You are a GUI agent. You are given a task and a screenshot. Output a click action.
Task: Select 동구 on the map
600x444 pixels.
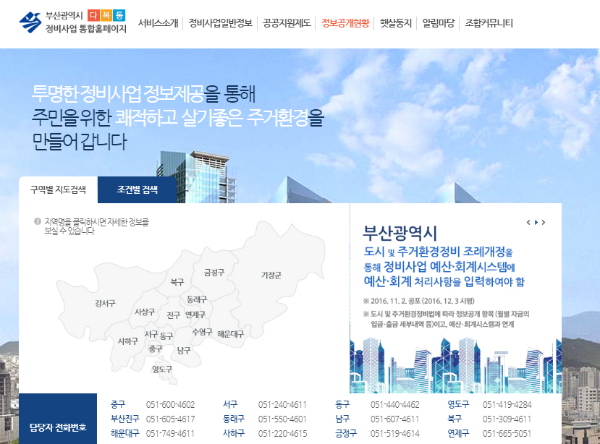pyautogui.click(x=166, y=336)
